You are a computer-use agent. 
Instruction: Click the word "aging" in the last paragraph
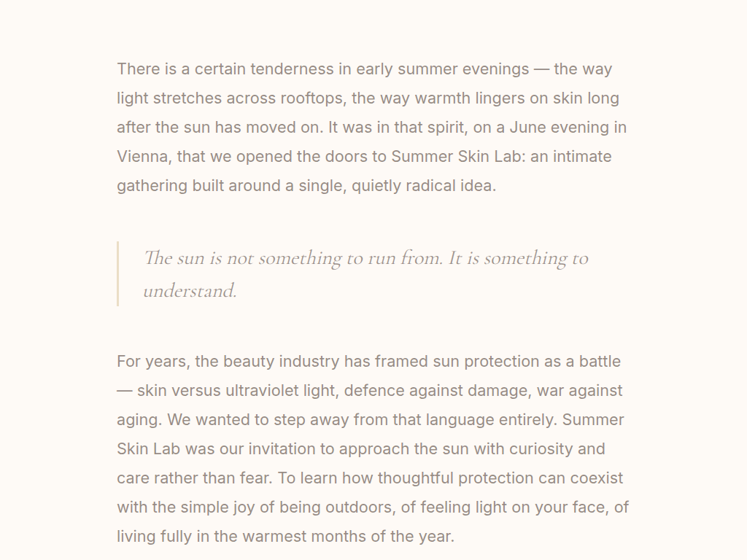coord(139,420)
